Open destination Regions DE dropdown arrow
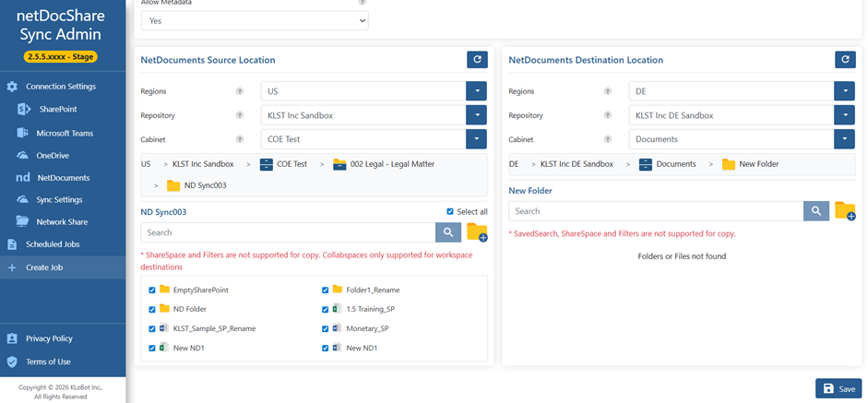 844,91
